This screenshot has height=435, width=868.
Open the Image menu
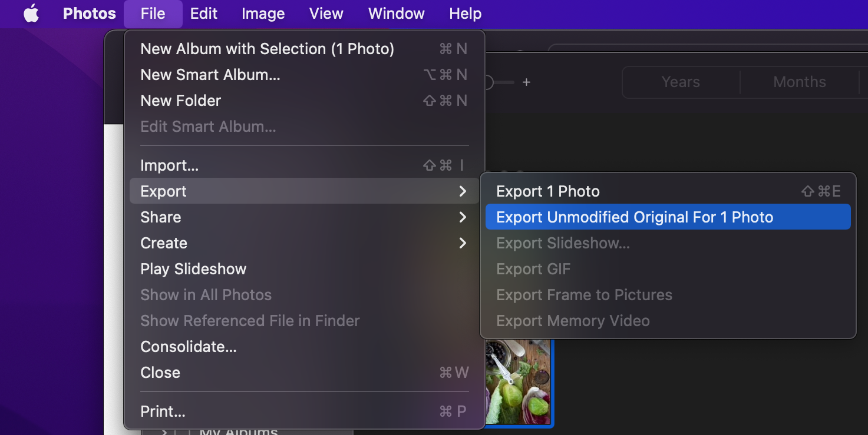pyautogui.click(x=263, y=14)
